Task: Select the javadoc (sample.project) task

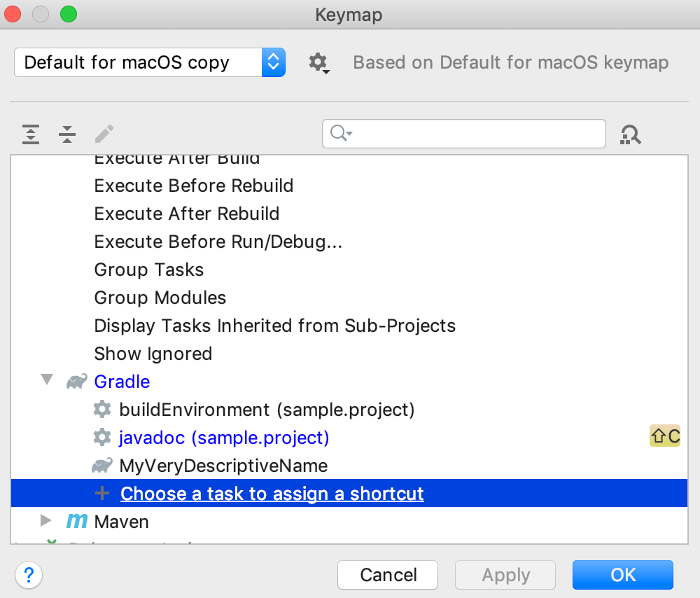Action: pos(224,437)
